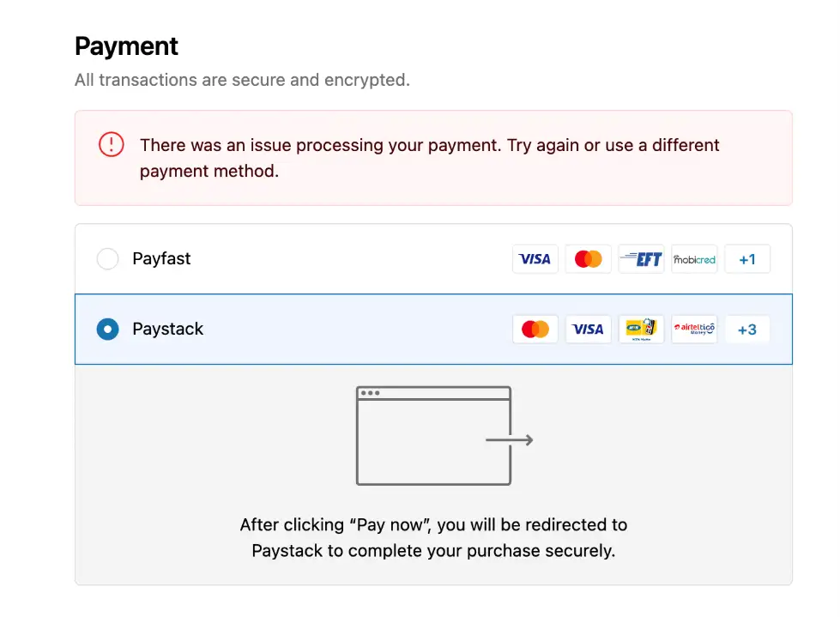Select the Paystack radio button
This screenshot has height=617, width=840.
pos(107,330)
